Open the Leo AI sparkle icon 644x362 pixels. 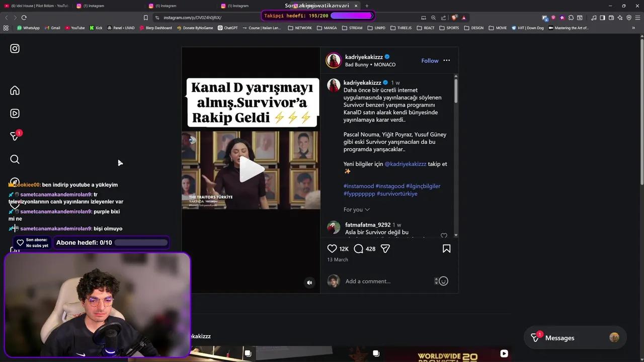tap(620, 18)
